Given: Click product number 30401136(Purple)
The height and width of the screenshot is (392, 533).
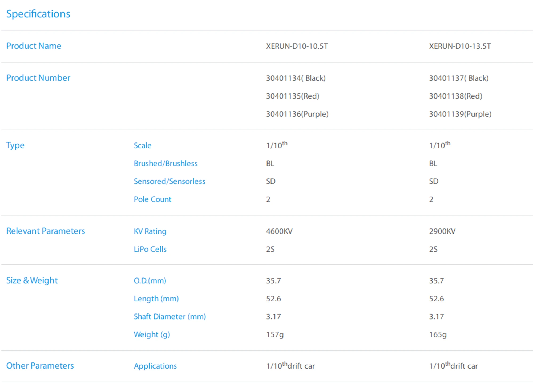Looking at the screenshot, I should 297,114.
